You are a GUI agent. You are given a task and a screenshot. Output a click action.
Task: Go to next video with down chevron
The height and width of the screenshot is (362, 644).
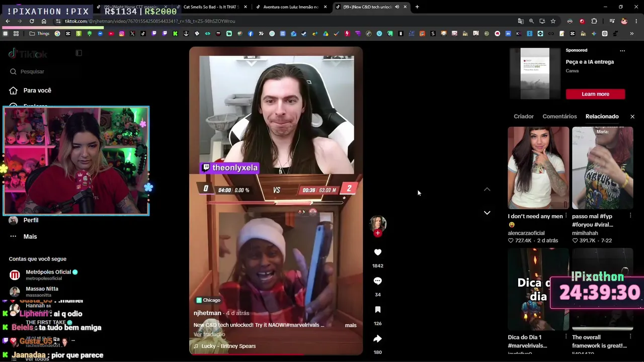click(487, 213)
